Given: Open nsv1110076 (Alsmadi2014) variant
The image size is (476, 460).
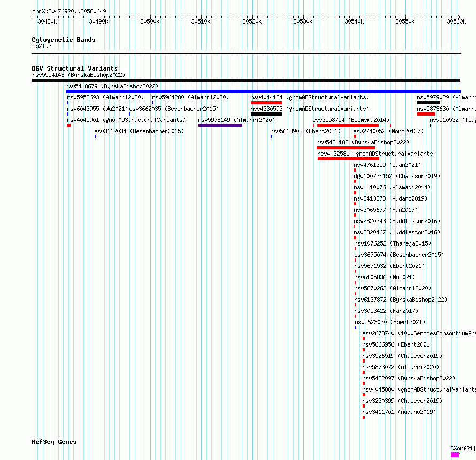Looking at the screenshot, I should pyautogui.click(x=392, y=187).
